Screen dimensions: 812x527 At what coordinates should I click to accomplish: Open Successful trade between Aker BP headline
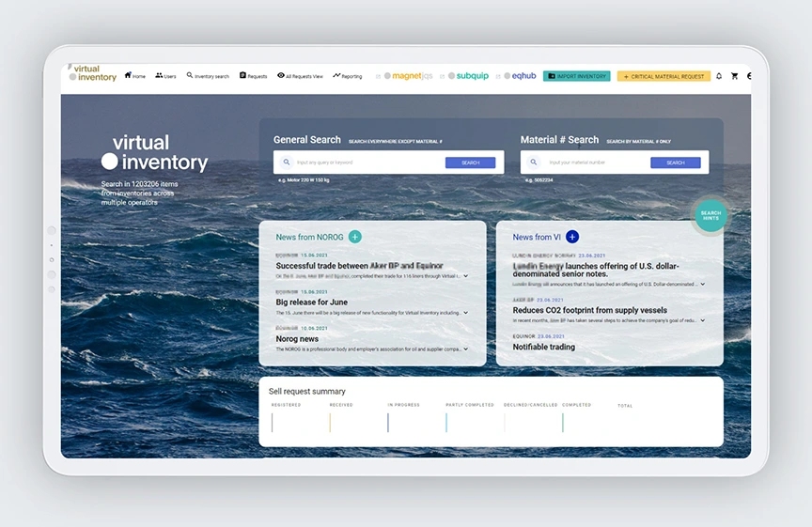click(x=359, y=266)
